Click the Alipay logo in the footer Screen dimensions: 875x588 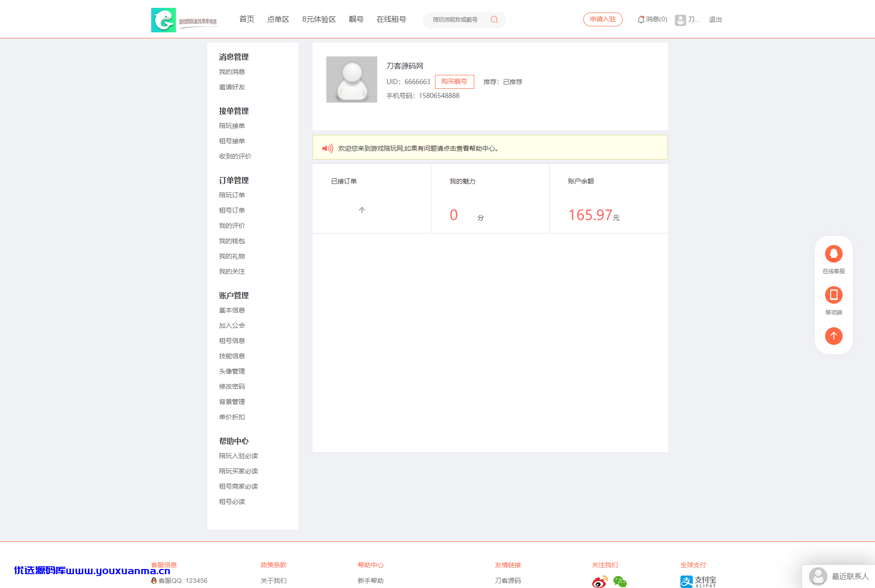click(698, 582)
